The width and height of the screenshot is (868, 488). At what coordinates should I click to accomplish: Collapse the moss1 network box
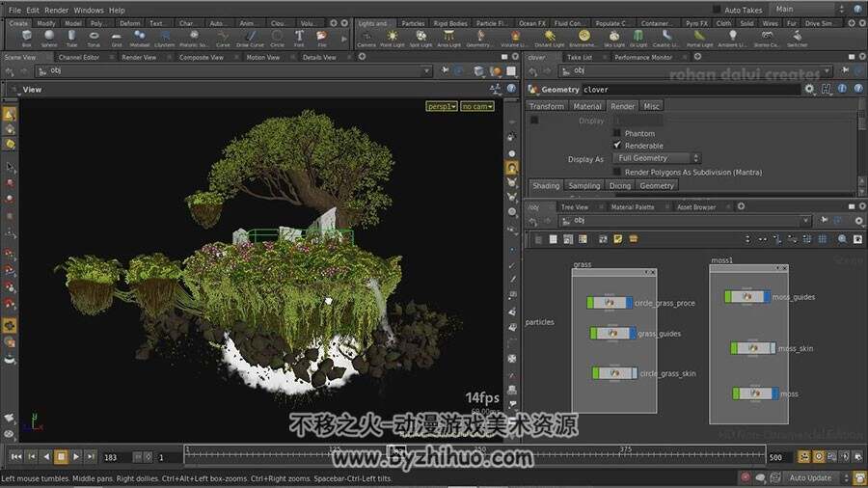[x=777, y=268]
